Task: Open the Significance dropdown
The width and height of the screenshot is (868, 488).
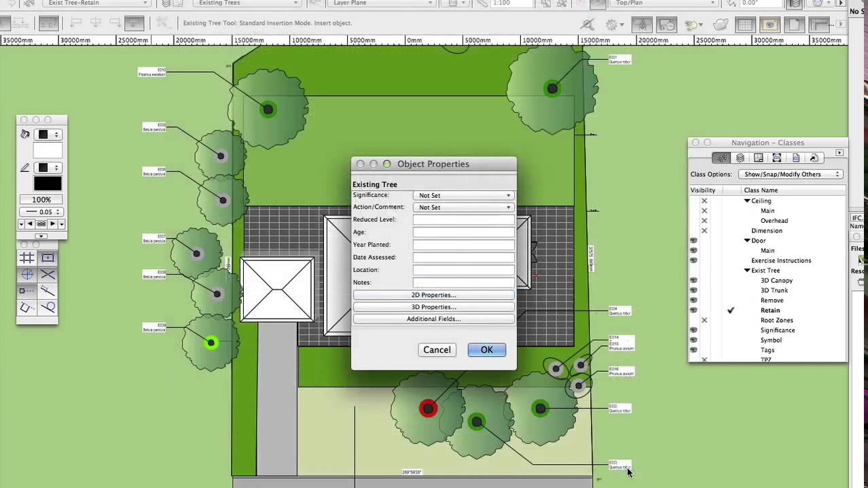Action: (x=463, y=195)
